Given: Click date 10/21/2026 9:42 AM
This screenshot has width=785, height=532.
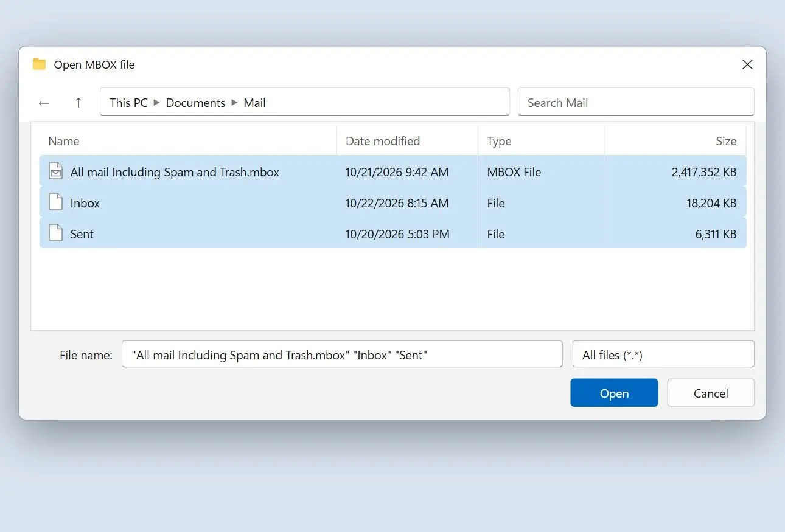Looking at the screenshot, I should coord(397,172).
